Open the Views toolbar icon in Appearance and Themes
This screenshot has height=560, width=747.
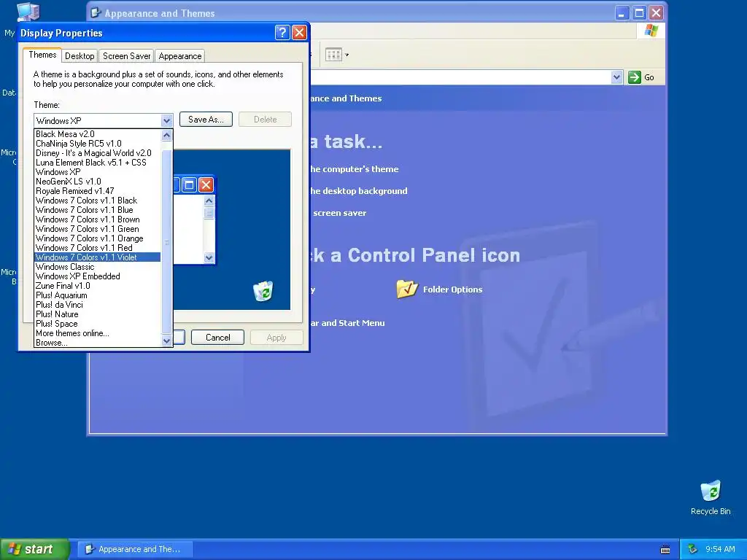(333, 55)
